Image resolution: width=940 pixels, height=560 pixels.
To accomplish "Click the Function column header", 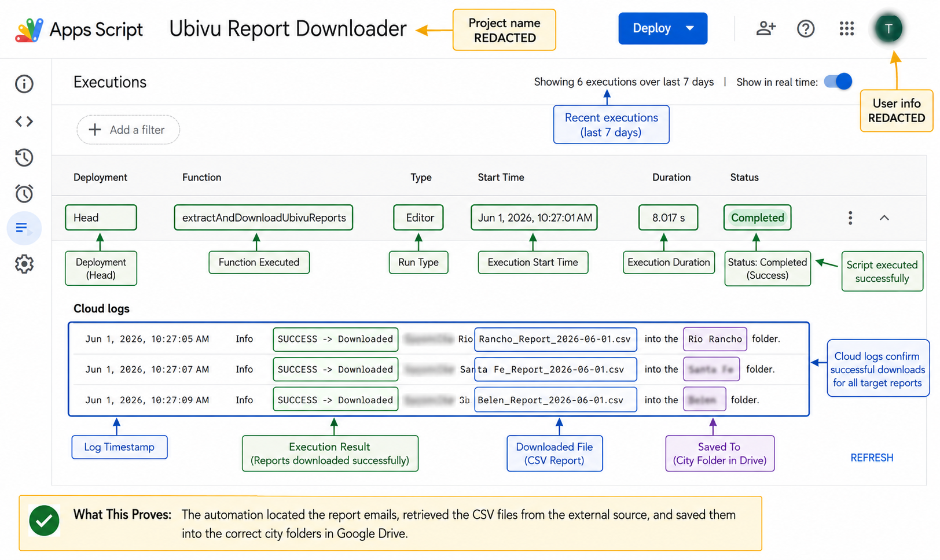I will click(x=201, y=178).
